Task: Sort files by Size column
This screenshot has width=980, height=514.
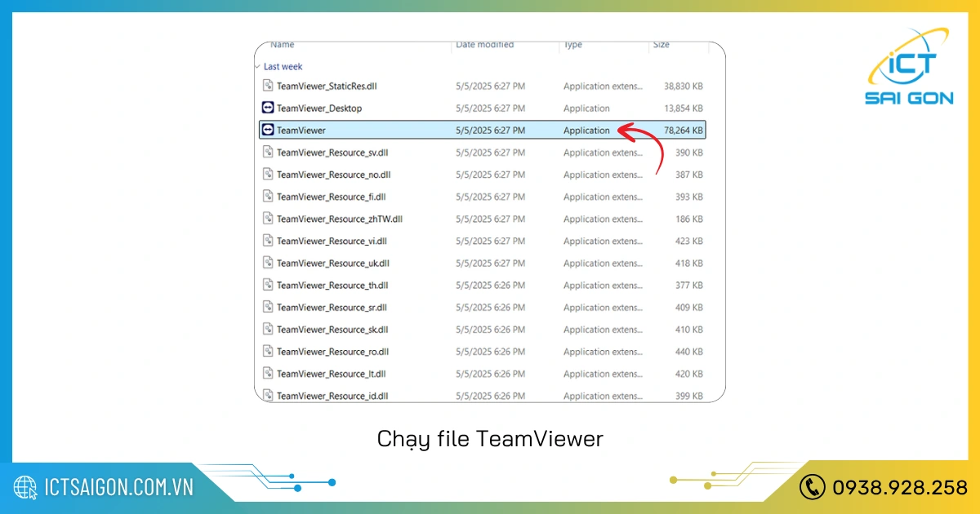Action: 661,45
